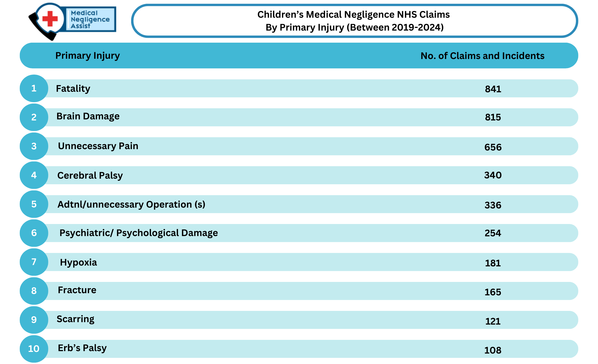598x364 pixels.
Task: Click the Hypoxia value 181
Action: click(x=493, y=263)
